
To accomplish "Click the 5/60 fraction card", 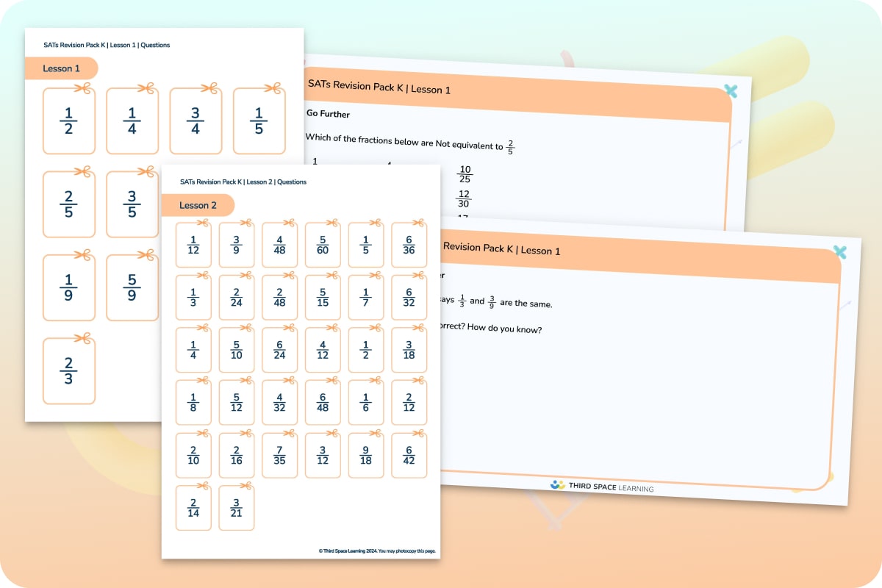I will pos(323,245).
